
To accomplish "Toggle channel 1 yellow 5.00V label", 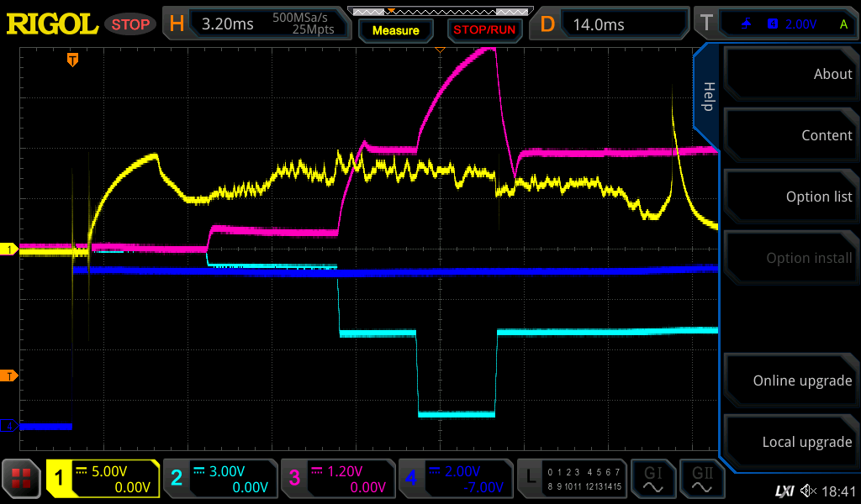I will point(103,479).
